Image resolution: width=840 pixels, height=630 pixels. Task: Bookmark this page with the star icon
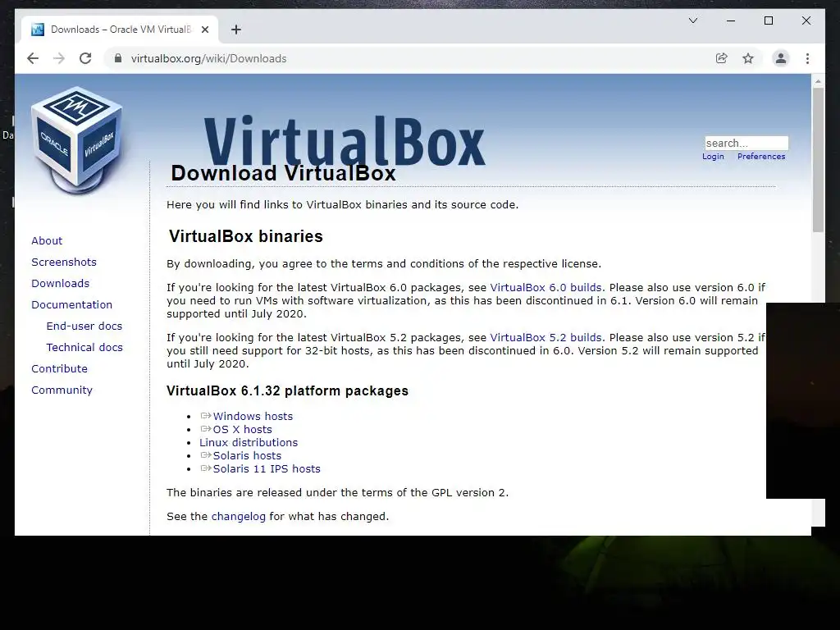click(748, 58)
